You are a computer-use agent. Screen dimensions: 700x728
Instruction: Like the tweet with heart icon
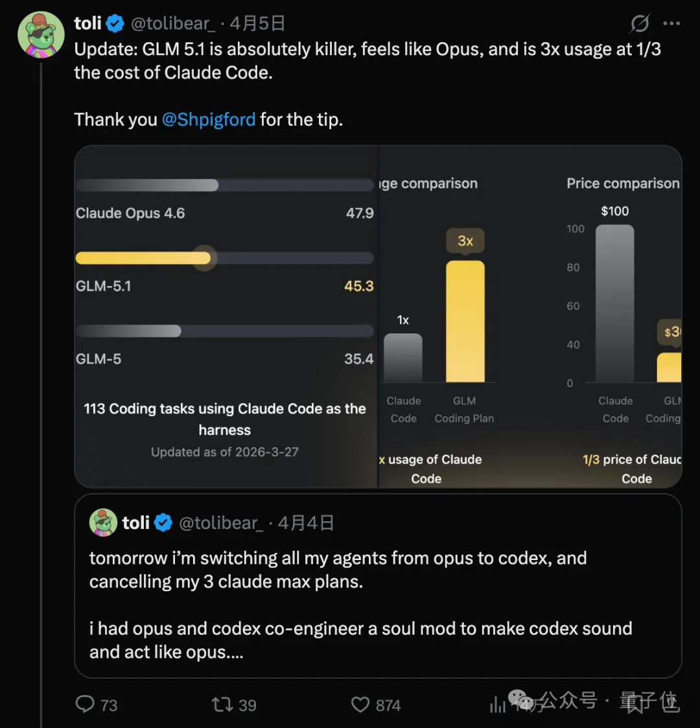coord(360,704)
